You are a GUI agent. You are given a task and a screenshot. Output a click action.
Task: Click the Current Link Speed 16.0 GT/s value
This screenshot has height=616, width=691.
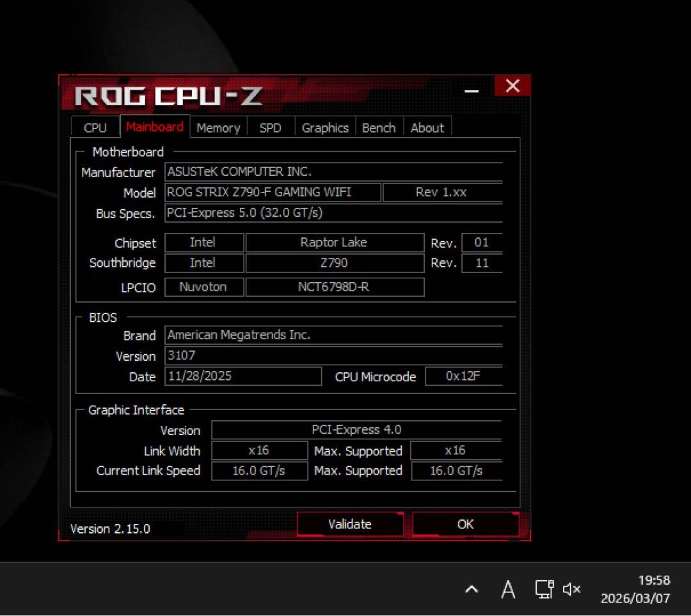click(x=260, y=471)
